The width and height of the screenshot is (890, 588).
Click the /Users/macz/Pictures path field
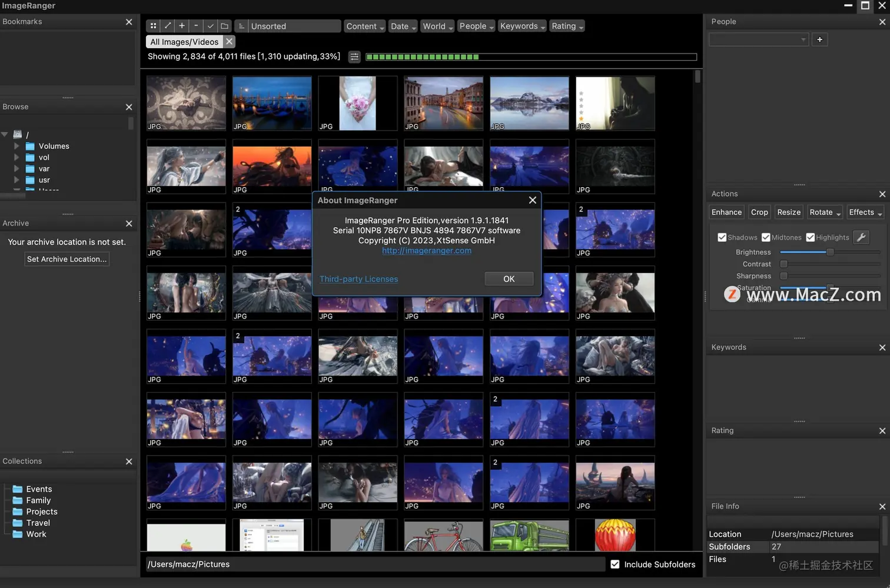[375, 564]
